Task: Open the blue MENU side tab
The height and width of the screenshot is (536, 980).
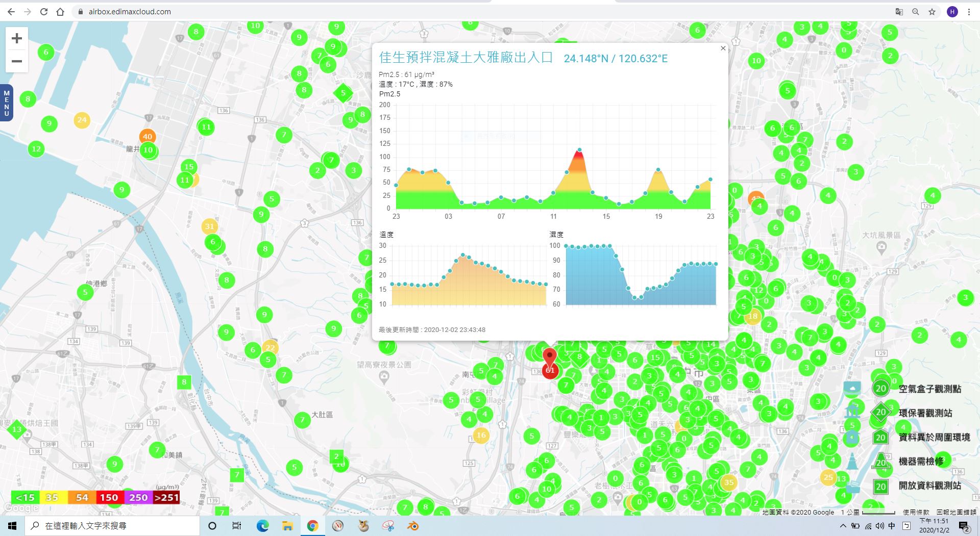Action: 7,103
